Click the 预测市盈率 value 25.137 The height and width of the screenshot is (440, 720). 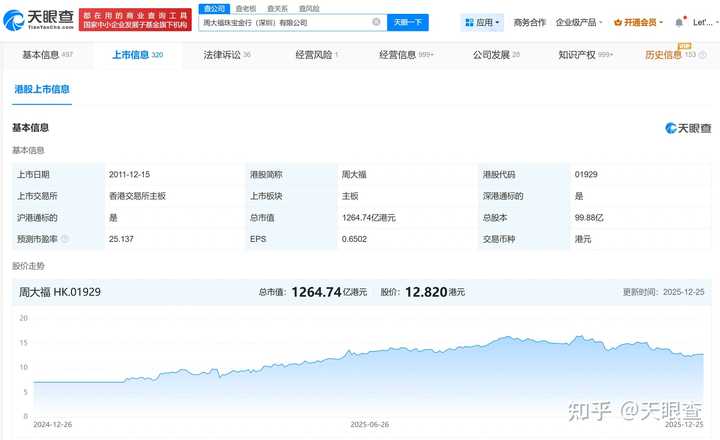[x=121, y=239]
